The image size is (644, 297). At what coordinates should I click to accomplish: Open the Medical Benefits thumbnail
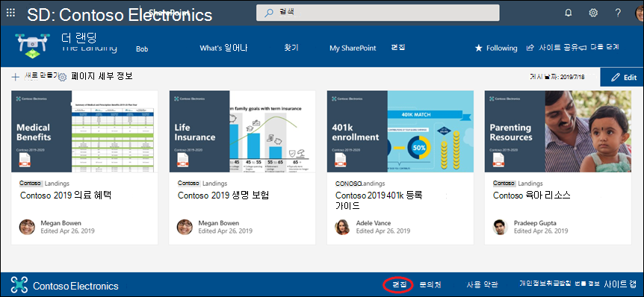(x=84, y=131)
